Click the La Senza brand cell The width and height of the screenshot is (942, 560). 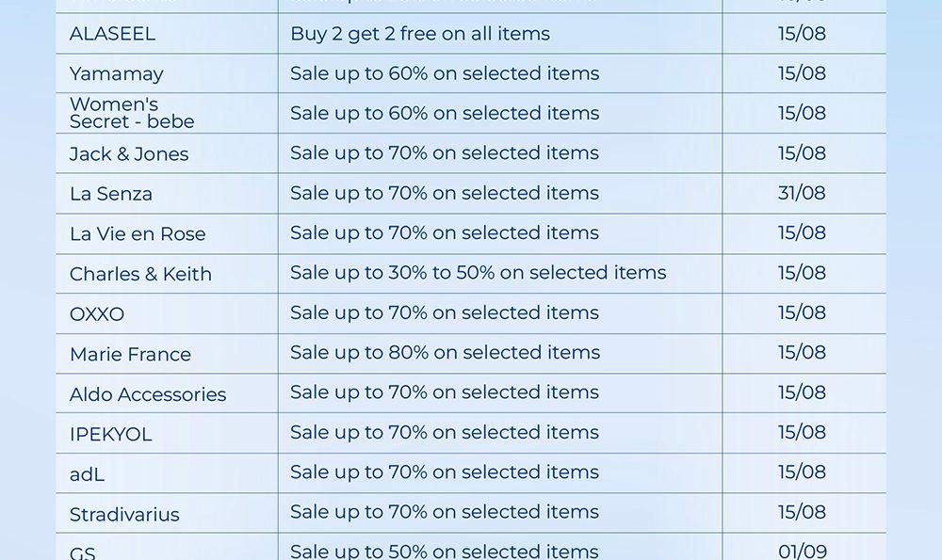coord(110,194)
